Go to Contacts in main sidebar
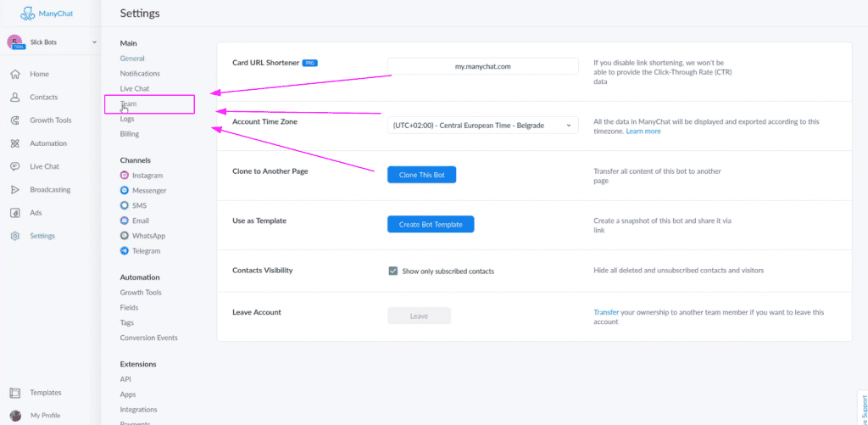 click(x=44, y=97)
